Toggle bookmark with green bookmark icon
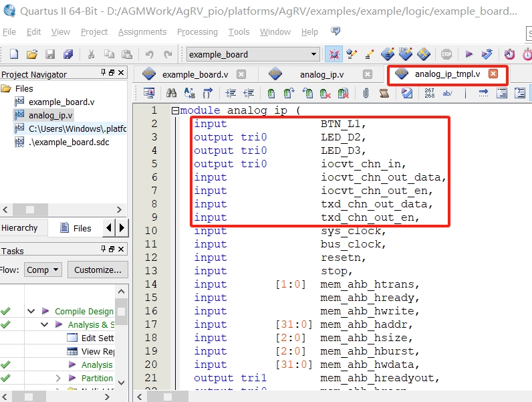The image size is (532, 402). point(271,93)
